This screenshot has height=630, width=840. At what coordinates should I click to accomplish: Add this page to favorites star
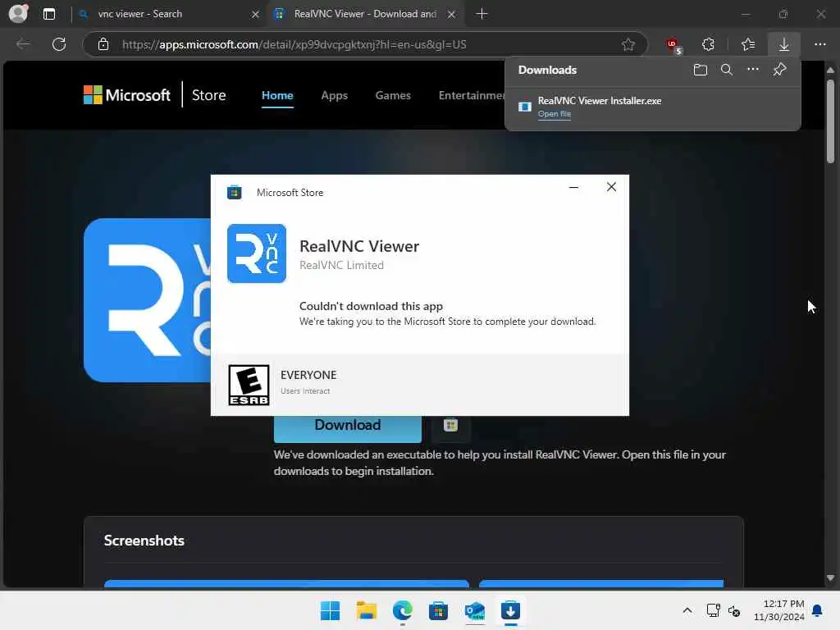click(x=628, y=44)
